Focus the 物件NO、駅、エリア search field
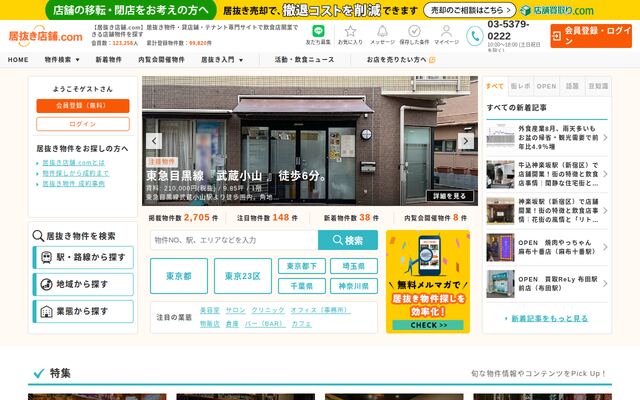The height and width of the screenshot is (400, 640). [234, 240]
